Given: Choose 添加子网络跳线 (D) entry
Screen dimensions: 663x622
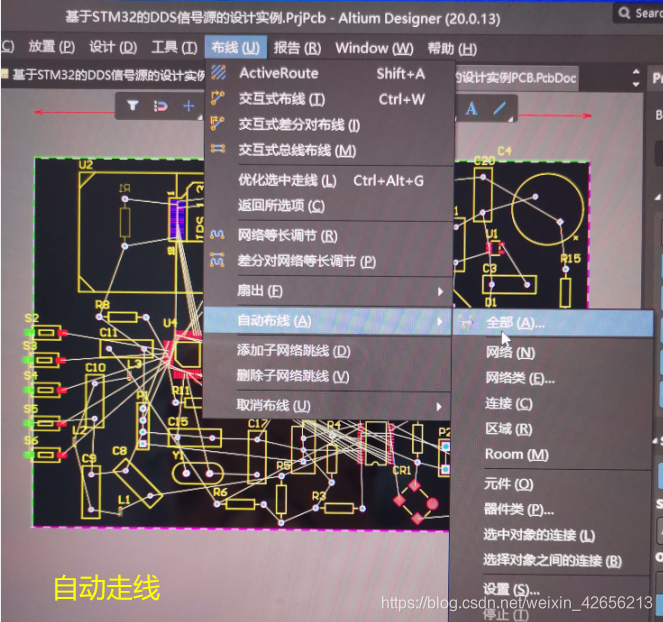Looking at the screenshot, I should [x=328, y=351].
